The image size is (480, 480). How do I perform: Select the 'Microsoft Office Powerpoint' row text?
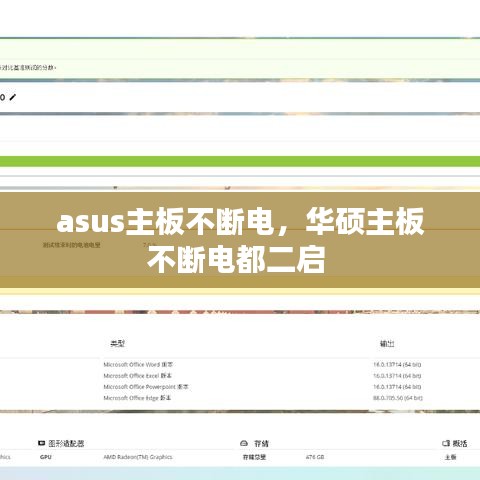(146, 387)
